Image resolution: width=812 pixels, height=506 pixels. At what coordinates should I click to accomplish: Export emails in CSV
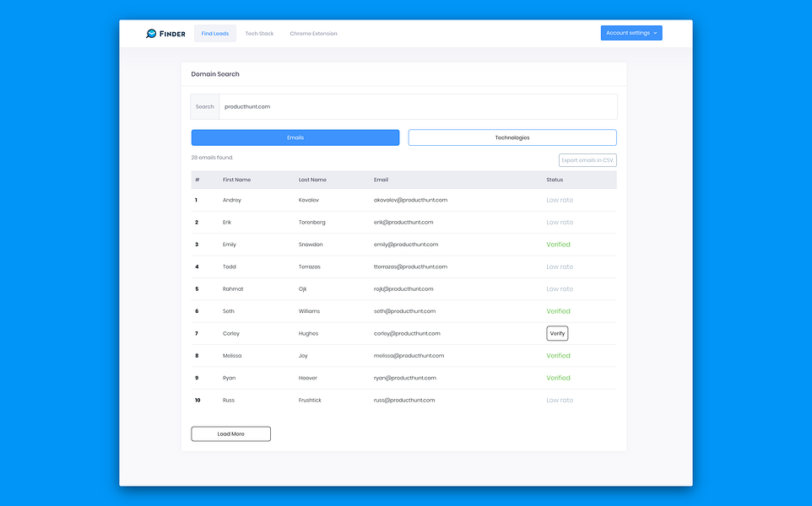coord(587,160)
